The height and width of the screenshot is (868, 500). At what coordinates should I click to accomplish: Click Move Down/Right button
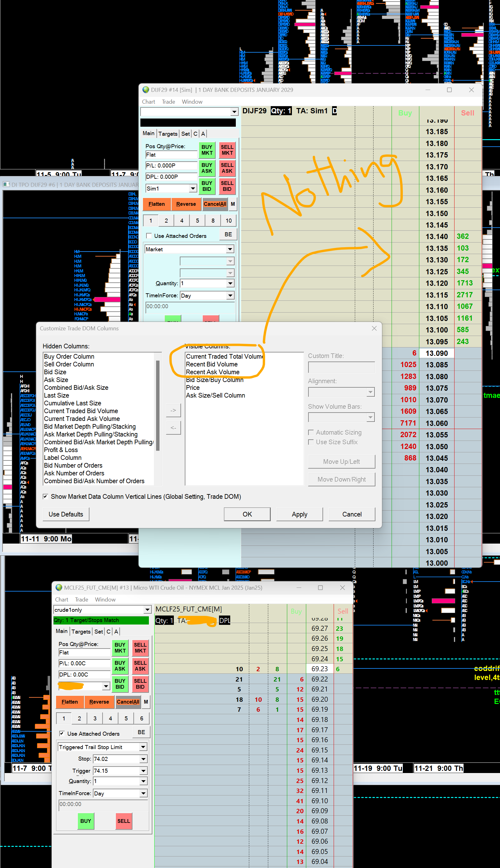[x=341, y=479]
